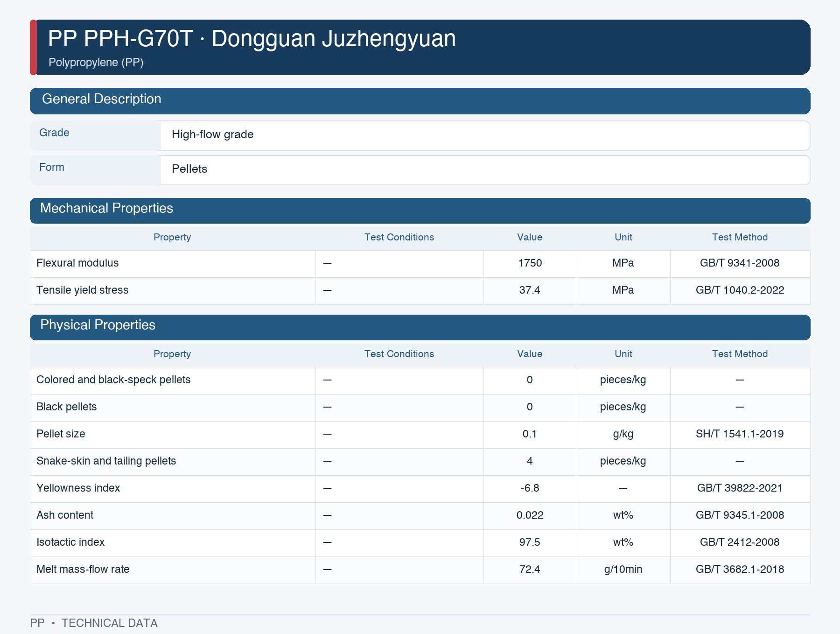The height and width of the screenshot is (634, 840).
Task: Click the 'g/kg' unit cell
Action: tap(623, 434)
